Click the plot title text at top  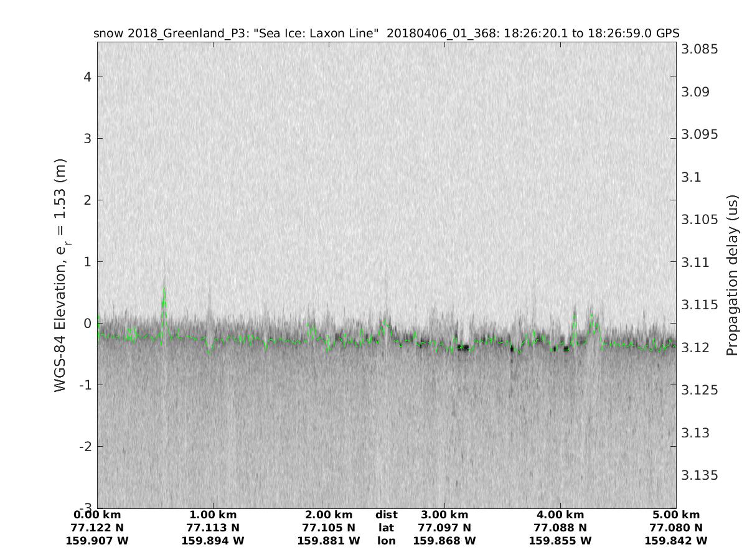coord(386,34)
